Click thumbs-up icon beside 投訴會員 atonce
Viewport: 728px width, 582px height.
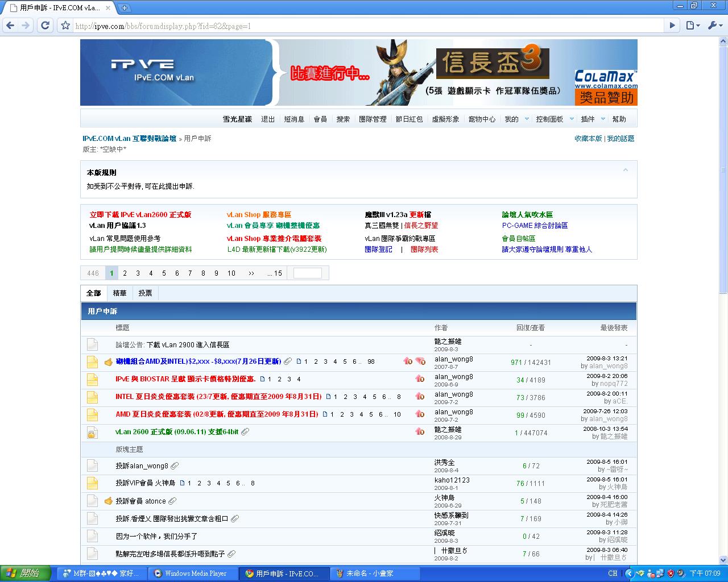pyautogui.click(x=109, y=501)
